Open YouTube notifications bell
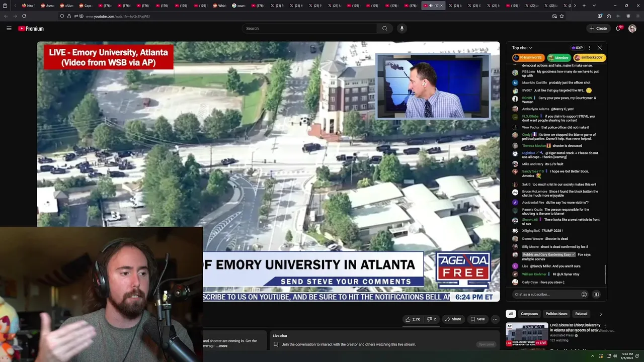Image resolution: width=644 pixels, height=362 pixels. pyautogui.click(x=619, y=29)
